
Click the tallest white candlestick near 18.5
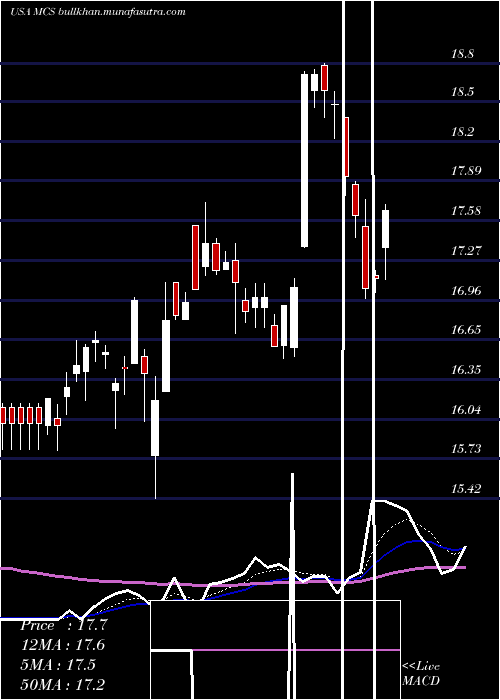click(304, 160)
